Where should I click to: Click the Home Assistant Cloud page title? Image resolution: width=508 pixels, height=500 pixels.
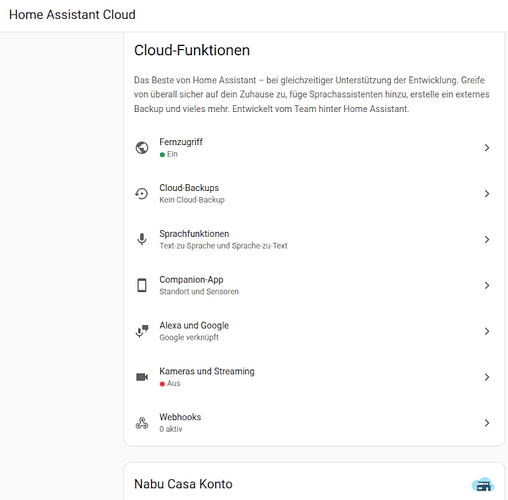(72, 15)
